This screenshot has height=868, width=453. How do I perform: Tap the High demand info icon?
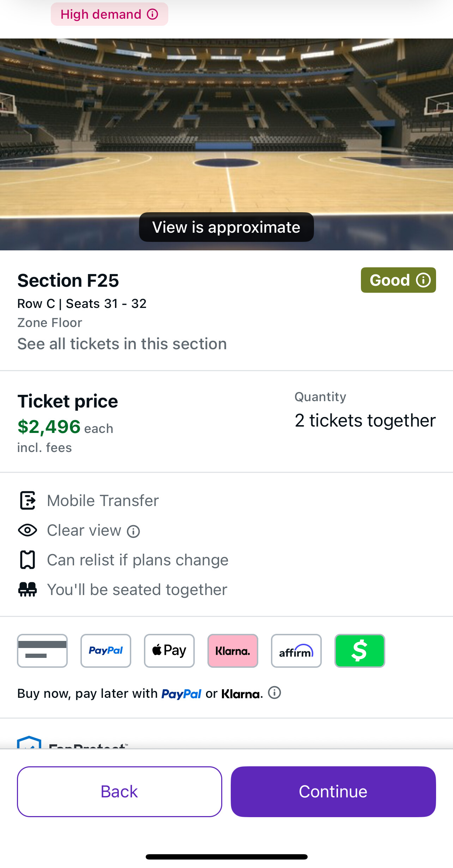click(x=152, y=14)
